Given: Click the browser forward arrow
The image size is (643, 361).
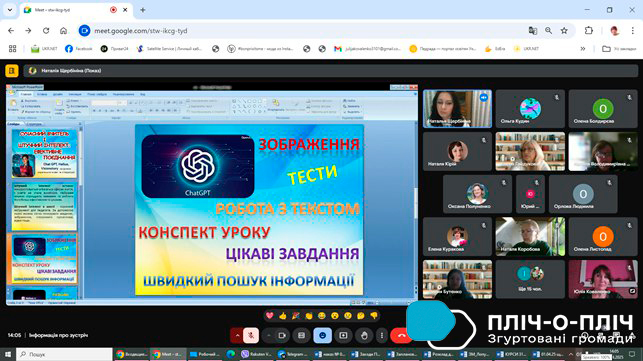Looking at the screenshot, I should 28,31.
